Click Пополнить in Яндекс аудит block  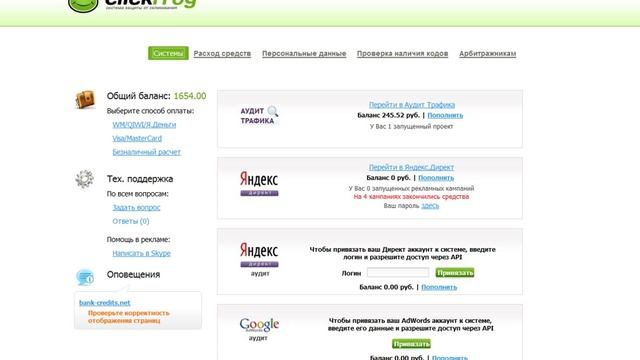coord(439,287)
